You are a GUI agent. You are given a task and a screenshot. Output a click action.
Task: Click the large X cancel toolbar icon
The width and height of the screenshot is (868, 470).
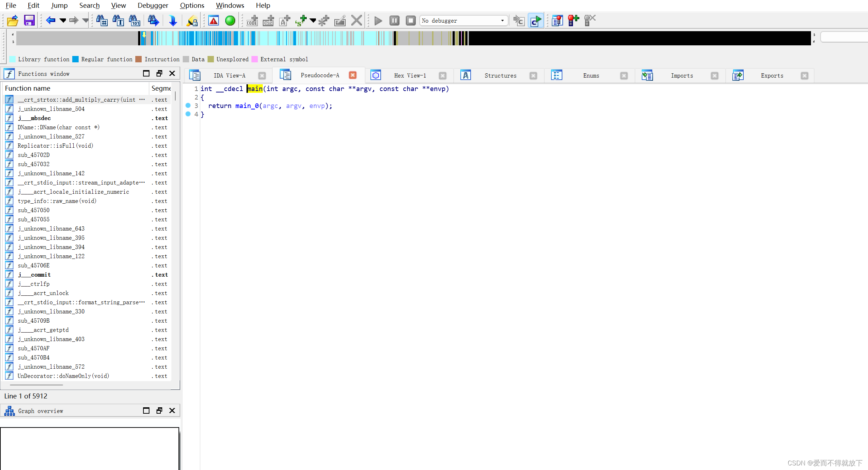[357, 21]
